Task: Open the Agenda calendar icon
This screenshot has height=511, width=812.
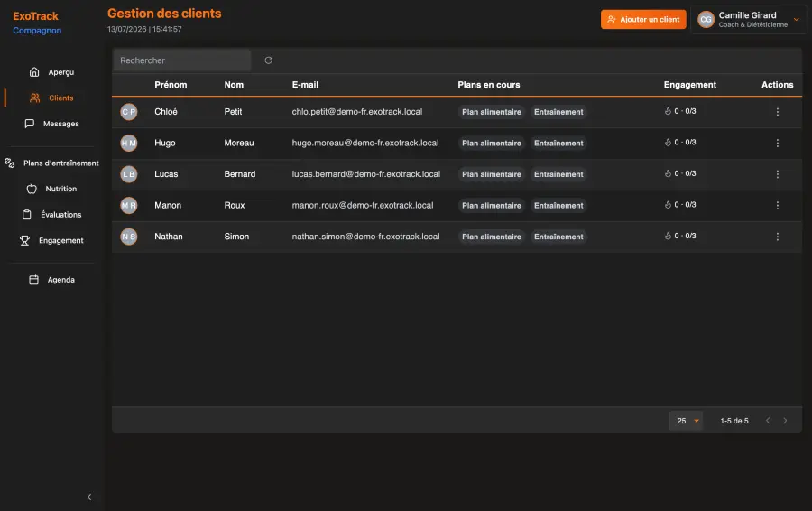Action: (x=33, y=280)
